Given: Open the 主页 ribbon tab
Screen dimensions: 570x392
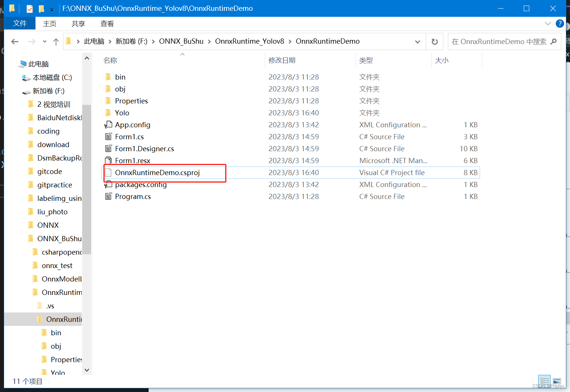Looking at the screenshot, I should click(50, 24).
